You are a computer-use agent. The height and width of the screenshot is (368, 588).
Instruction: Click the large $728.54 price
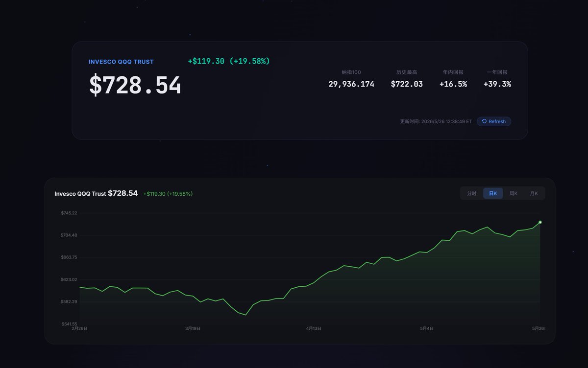point(135,85)
